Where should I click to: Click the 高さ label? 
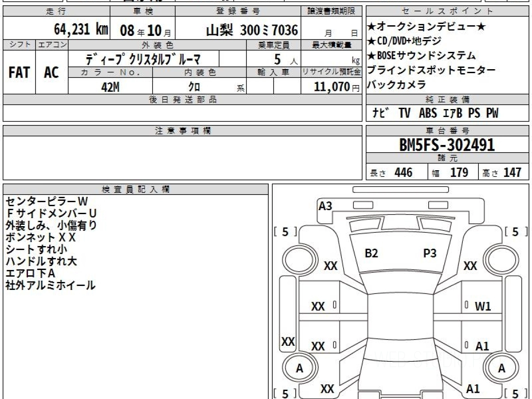click(x=490, y=173)
